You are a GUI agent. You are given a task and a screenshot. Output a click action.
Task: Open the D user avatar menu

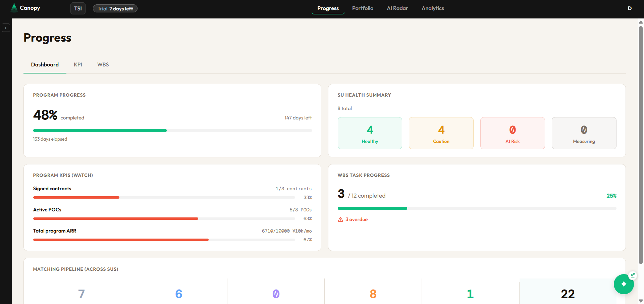[x=630, y=8]
